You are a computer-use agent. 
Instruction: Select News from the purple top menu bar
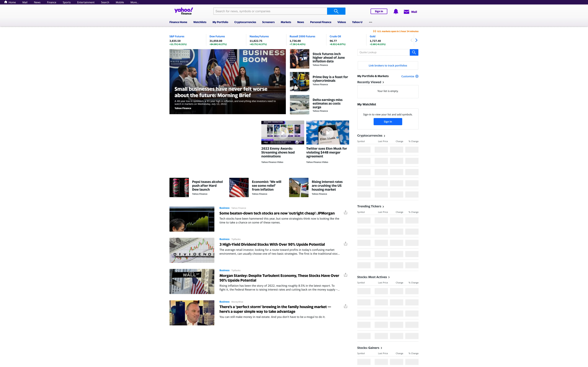(37, 2)
